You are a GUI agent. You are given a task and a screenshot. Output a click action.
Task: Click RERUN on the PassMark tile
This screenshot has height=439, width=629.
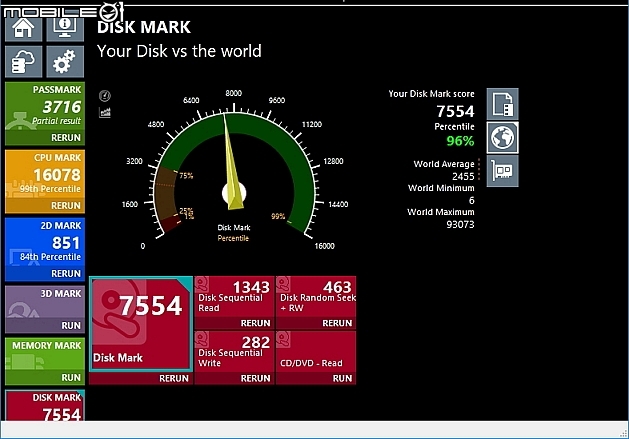pos(66,138)
